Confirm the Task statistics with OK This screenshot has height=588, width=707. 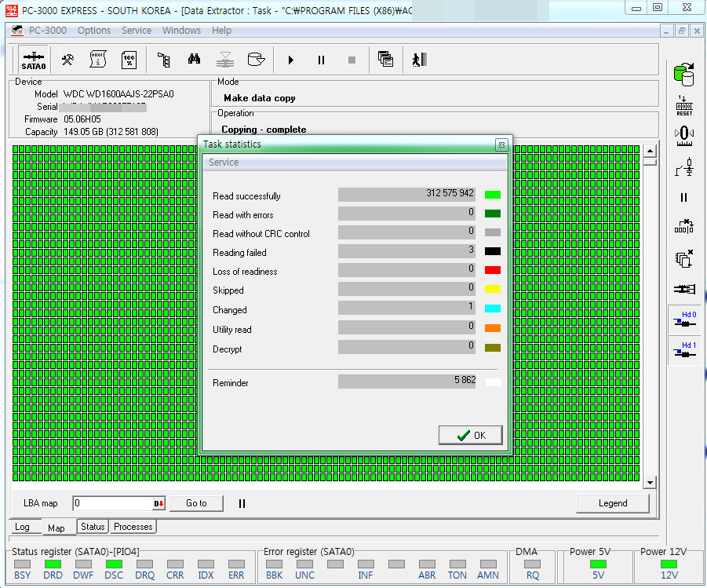click(470, 436)
